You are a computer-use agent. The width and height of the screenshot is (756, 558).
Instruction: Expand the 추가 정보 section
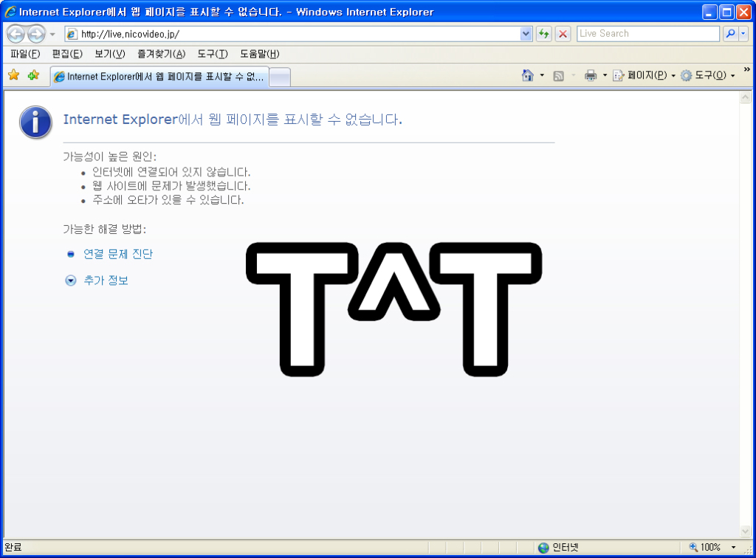click(x=106, y=280)
